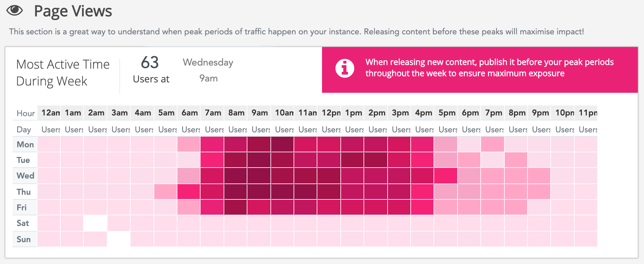Click the eye icon beside Page Views

(x=15, y=11)
